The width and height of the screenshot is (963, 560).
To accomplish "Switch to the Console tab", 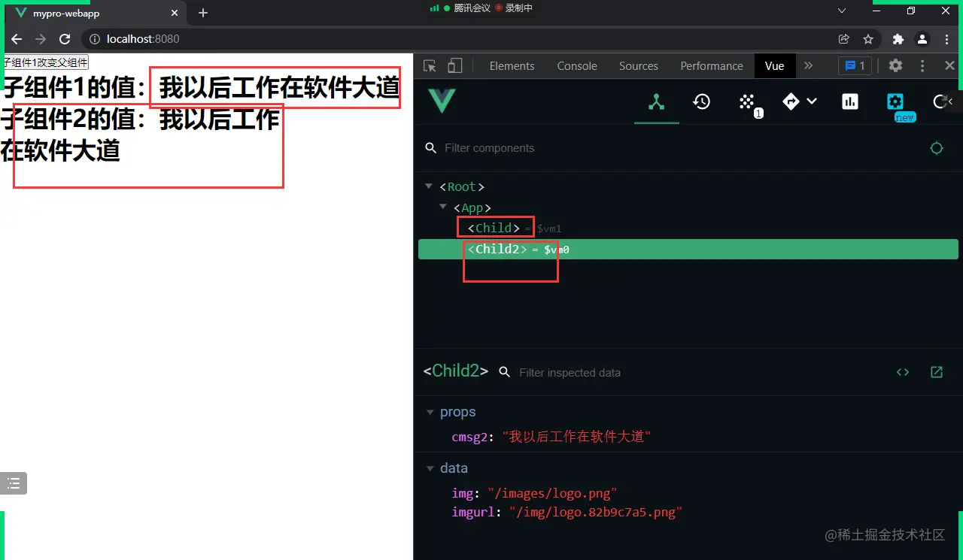I will pyautogui.click(x=576, y=66).
